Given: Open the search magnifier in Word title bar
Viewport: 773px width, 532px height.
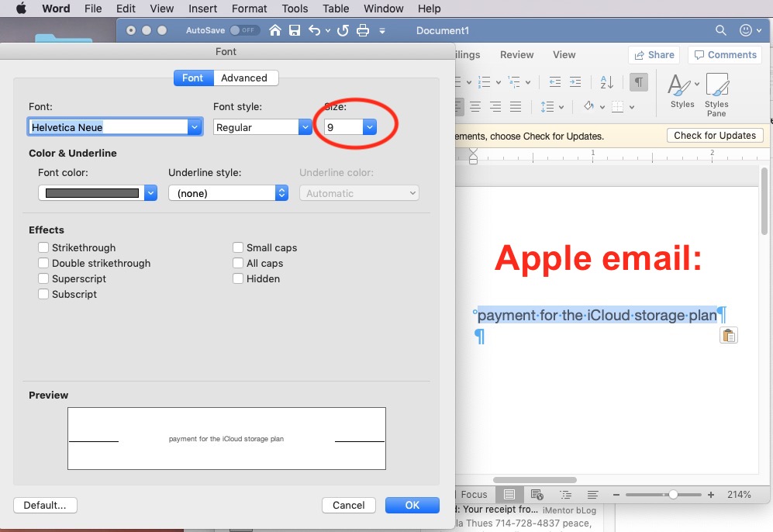Looking at the screenshot, I should point(721,30).
